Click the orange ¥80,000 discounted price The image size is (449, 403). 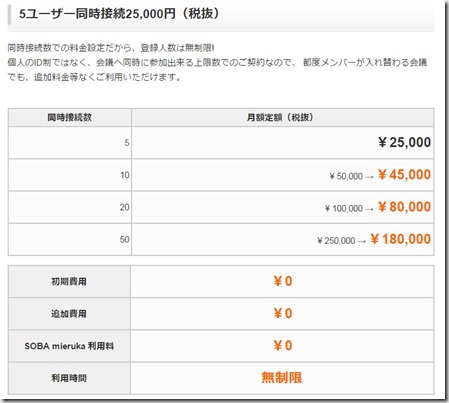(x=404, y=207)
